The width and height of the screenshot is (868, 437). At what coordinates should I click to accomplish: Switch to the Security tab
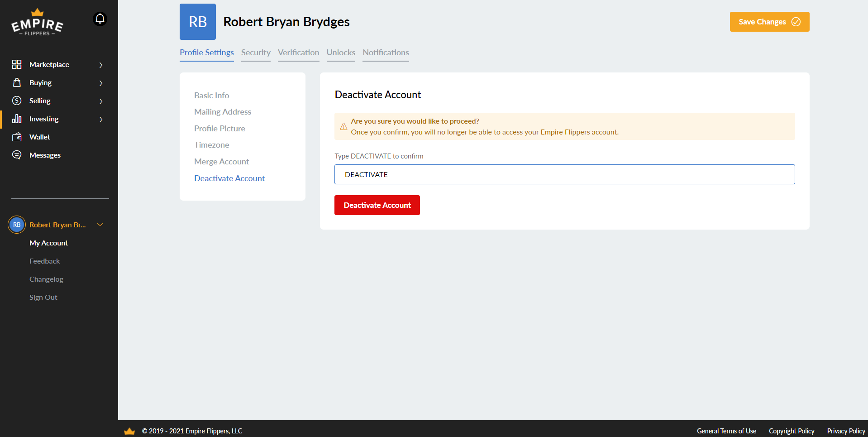pyautogui.click(x=256, y=53)
